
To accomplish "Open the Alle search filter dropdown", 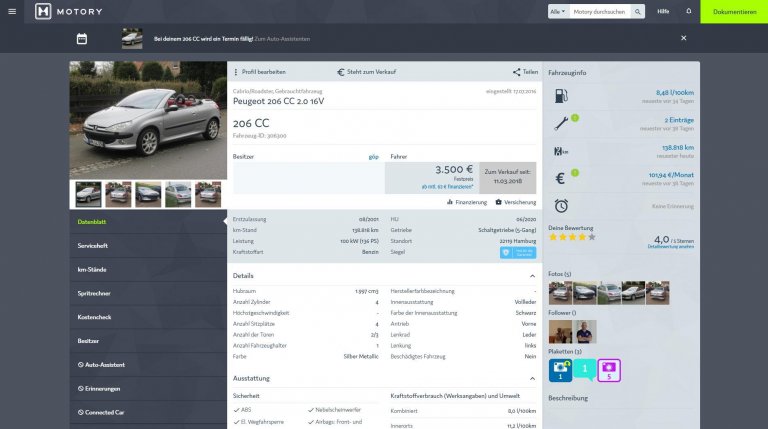I will [558, 12].
